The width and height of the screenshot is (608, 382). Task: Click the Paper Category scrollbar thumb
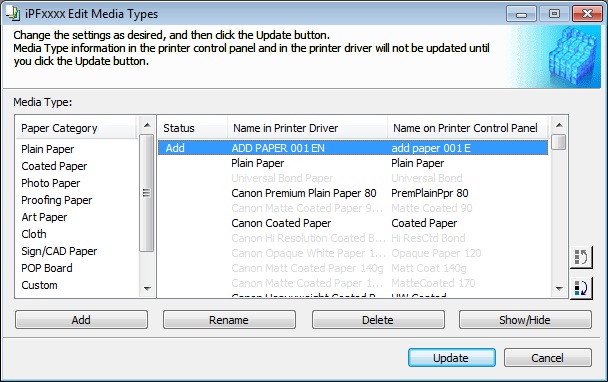click(x=147, y=193)
